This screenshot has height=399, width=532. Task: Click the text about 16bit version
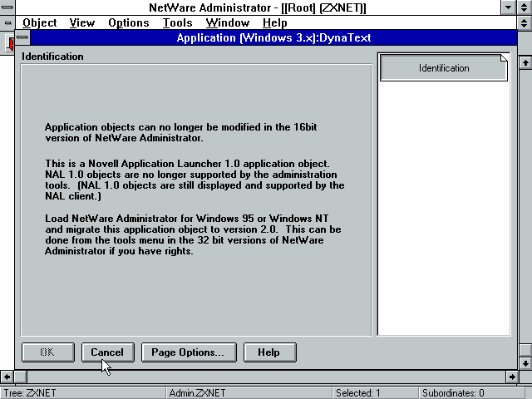181,132
